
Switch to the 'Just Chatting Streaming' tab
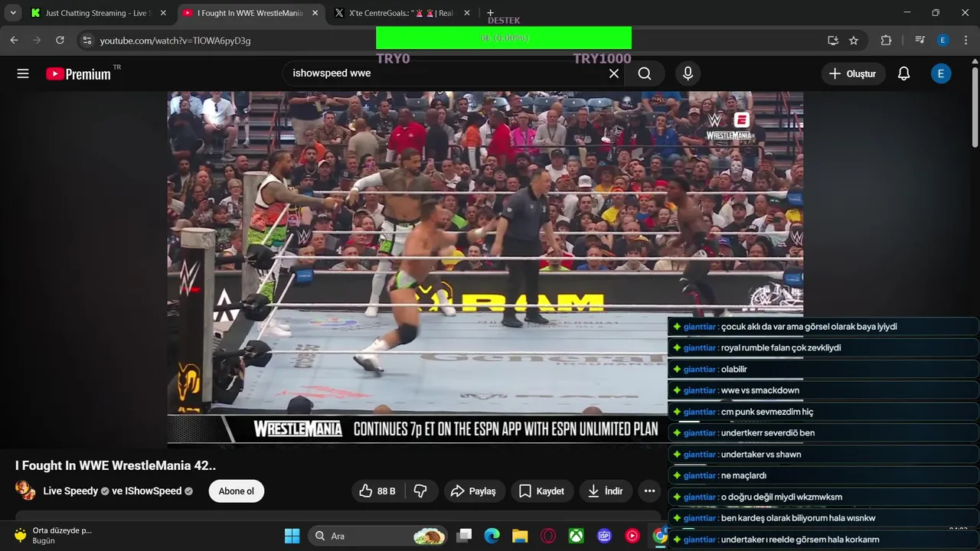[100, 13]
